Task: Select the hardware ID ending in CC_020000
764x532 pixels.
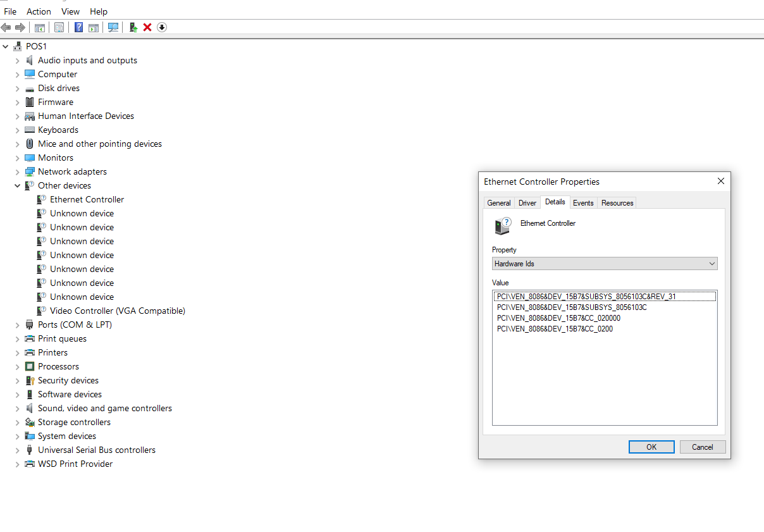Action: coord(558,318)
